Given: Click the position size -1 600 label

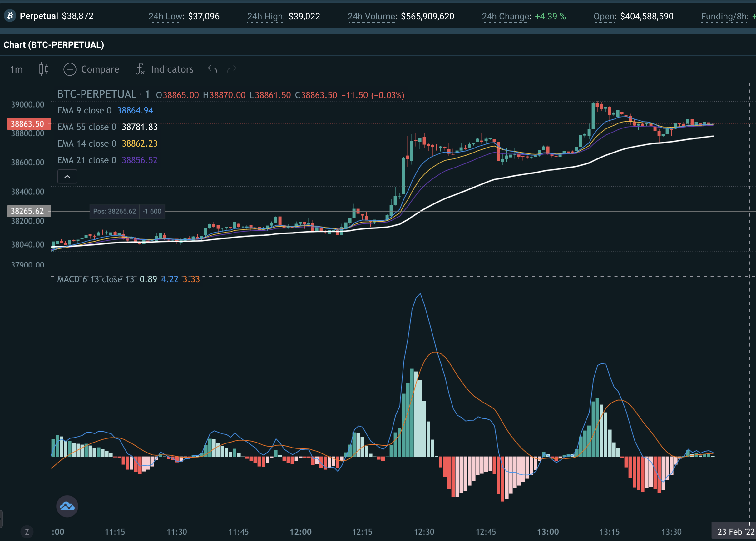Looking at the screenshot, I should (152, 211).
